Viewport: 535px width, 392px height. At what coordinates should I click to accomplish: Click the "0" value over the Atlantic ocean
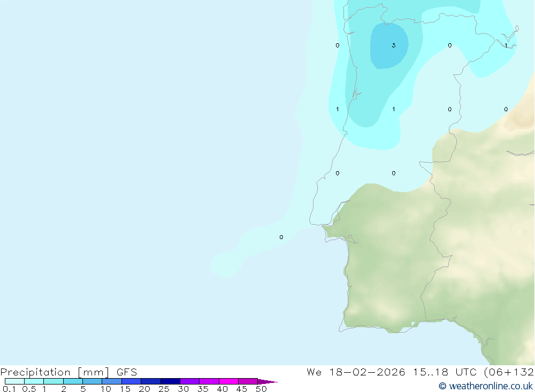(281, 237)
